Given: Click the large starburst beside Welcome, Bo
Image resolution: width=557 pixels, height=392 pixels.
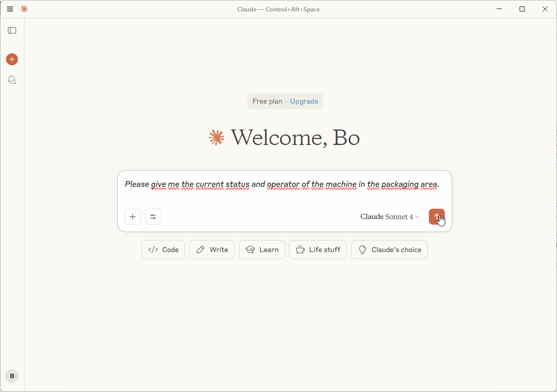Looking at the screenshot, I should pyautogui.click(x=216, y=137).
